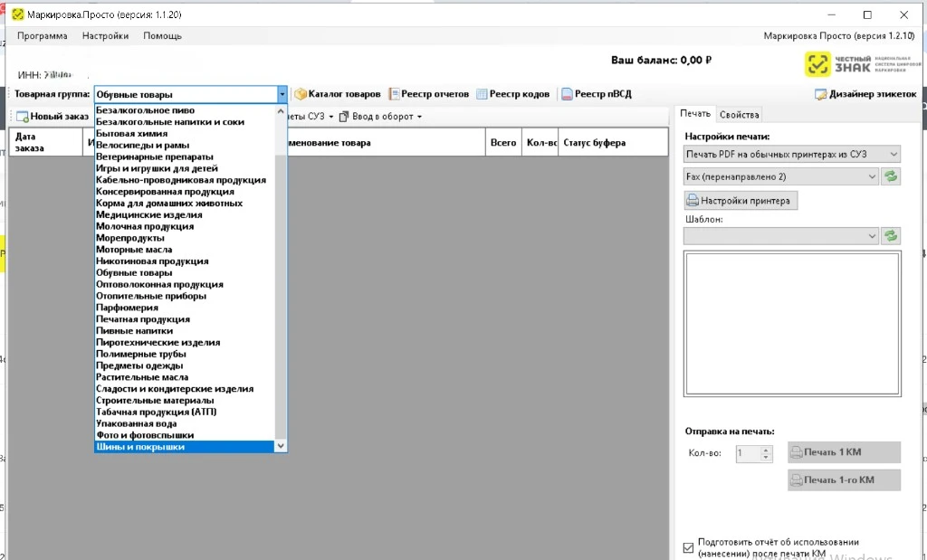Click the Честный ЗНАК logo

click(x=862, y=64)
